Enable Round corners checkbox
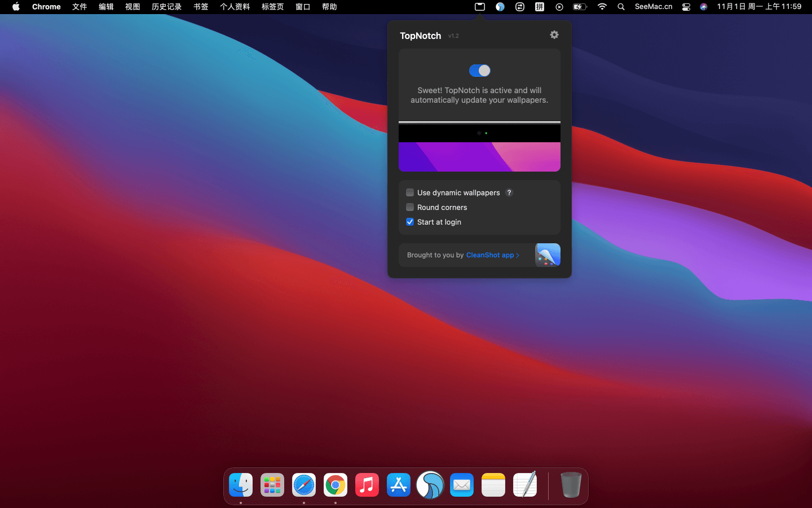This screenshot has height=508, width=812. pyautogui.click(x=410, y=207)
